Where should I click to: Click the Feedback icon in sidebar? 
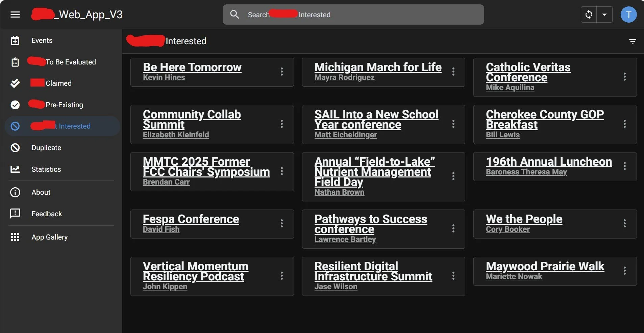tap(15, 214)
